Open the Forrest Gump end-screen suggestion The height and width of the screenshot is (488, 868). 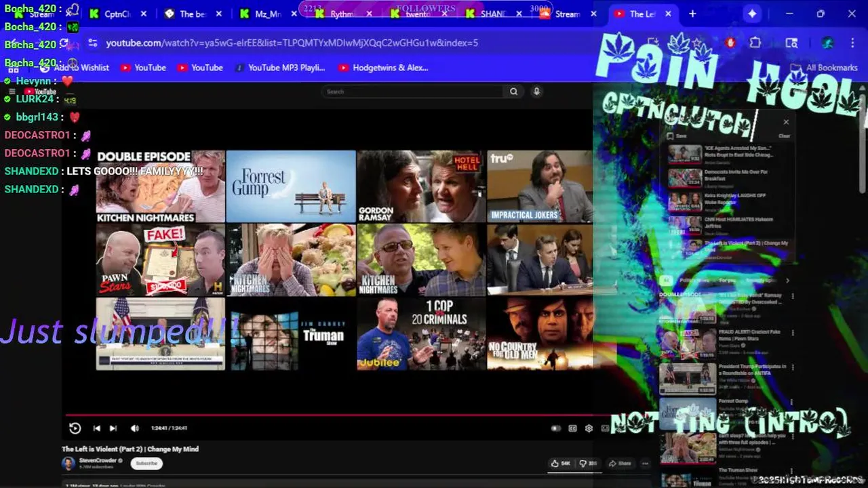pyautogui.click(x=291, y=186)
